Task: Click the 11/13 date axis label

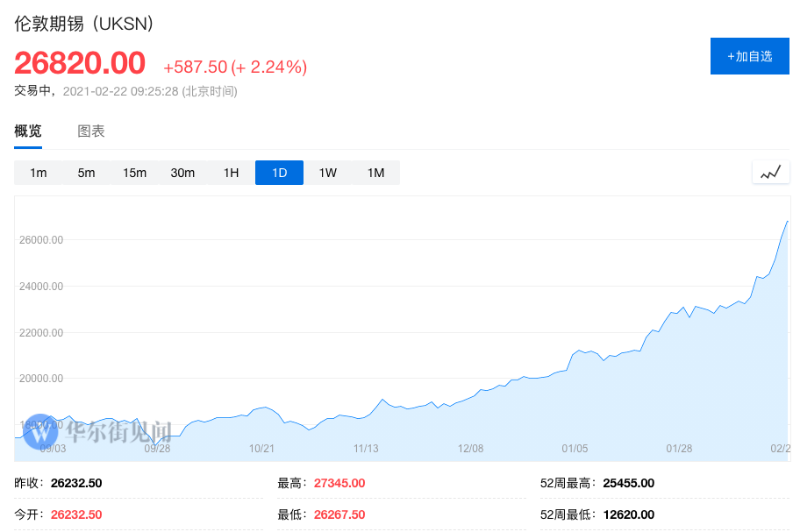Action: (x=366, y=449)
